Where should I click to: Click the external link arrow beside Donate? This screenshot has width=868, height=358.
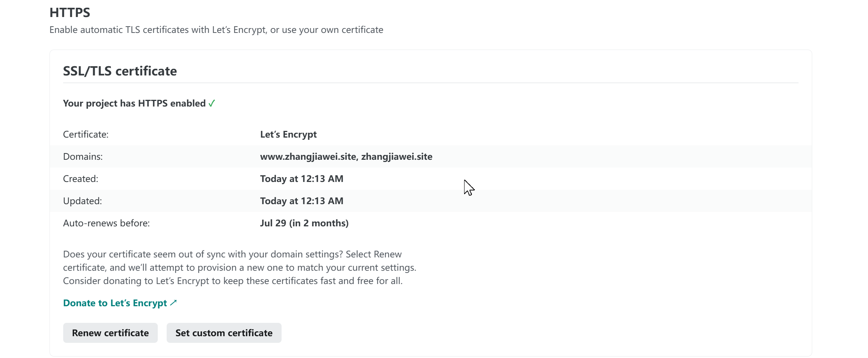(x=173, y=303)
